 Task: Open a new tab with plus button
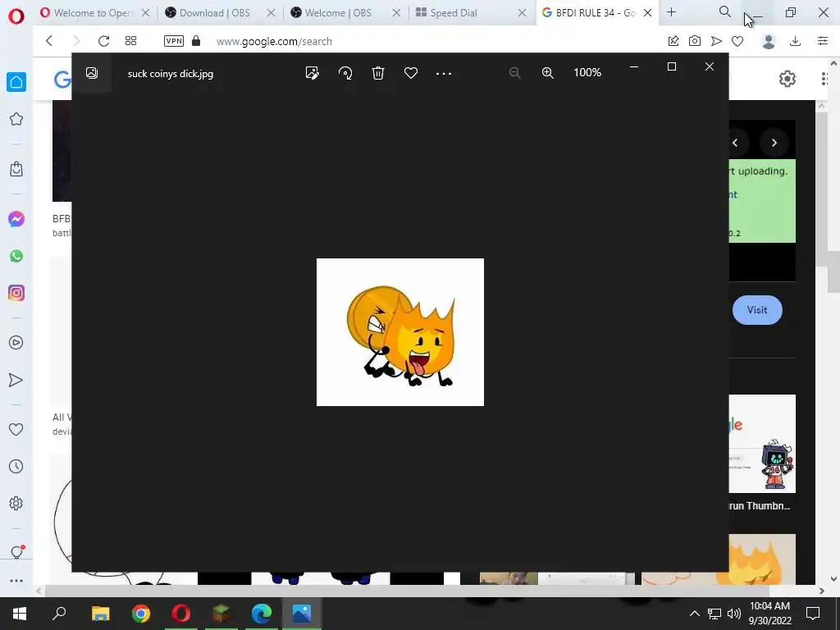[671, 12]
